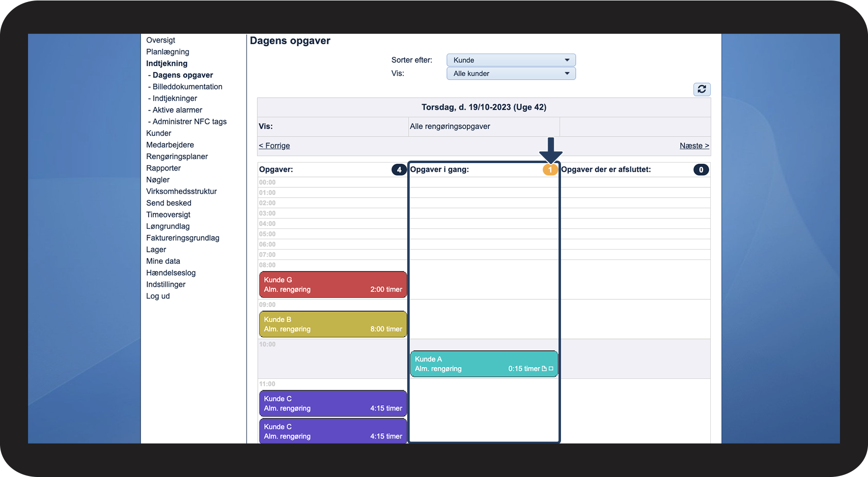Click the 10:00 time slot label
Screen dimensions: 868x477
click(x=267, y=344)
